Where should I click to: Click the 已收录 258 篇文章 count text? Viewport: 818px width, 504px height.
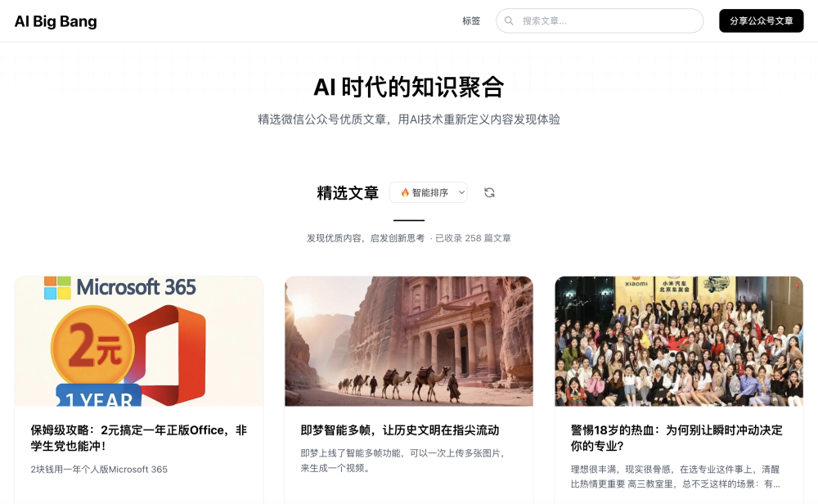coord(473,238)
